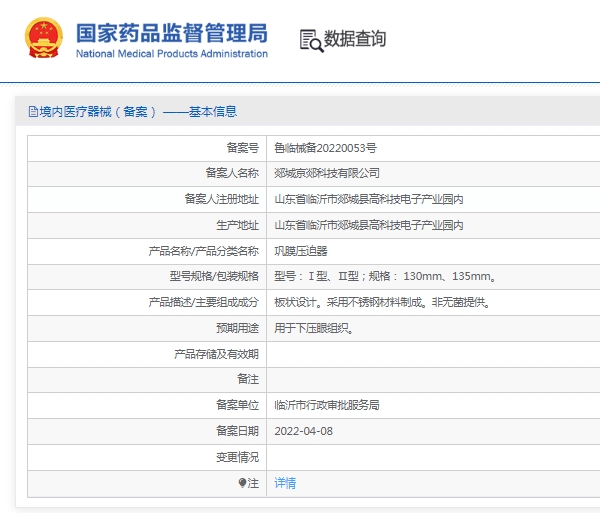Click the 型号规格/包装规格 label

214,276
